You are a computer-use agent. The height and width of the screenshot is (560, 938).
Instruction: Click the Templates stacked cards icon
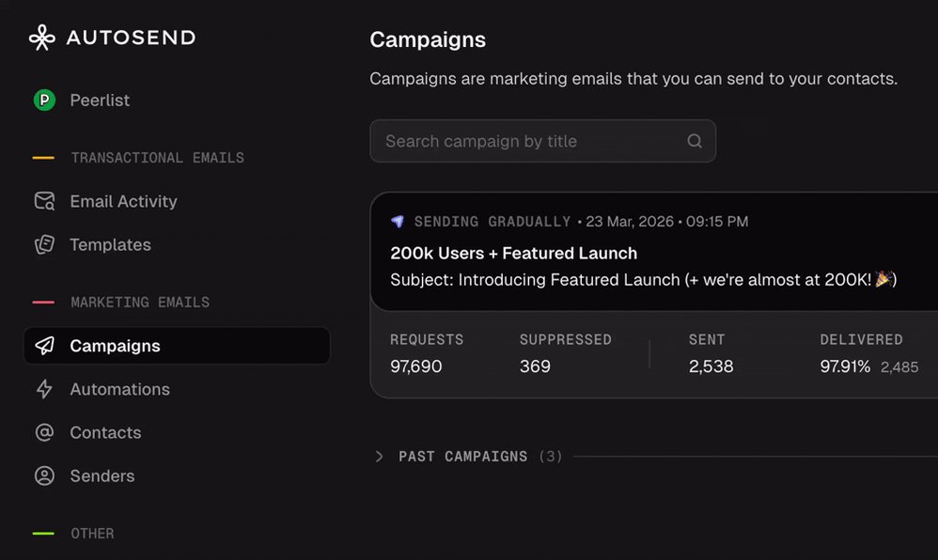44,244
